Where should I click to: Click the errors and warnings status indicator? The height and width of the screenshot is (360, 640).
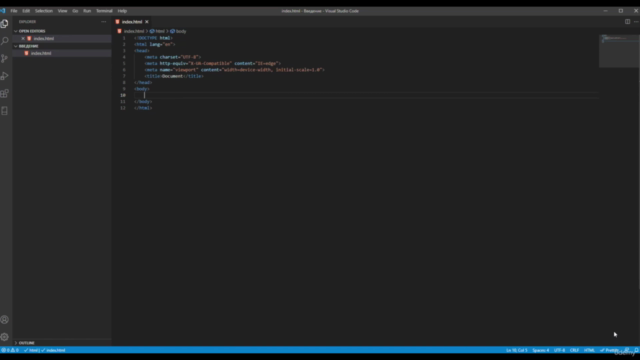coord(10,350)
